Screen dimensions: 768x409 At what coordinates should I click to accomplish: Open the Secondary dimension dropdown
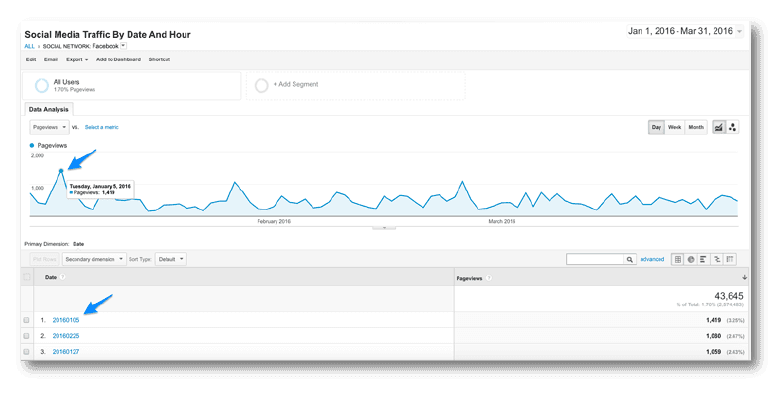[94, 260]
